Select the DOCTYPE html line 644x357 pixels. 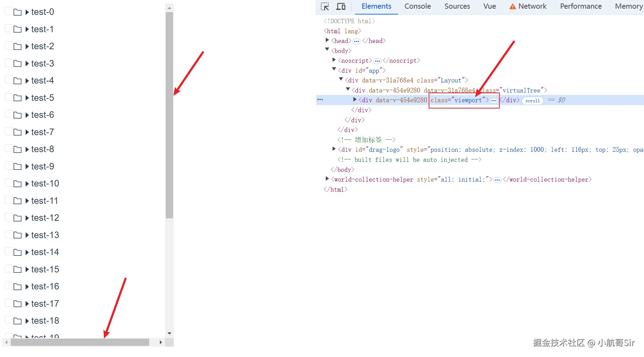click(349, 21)
